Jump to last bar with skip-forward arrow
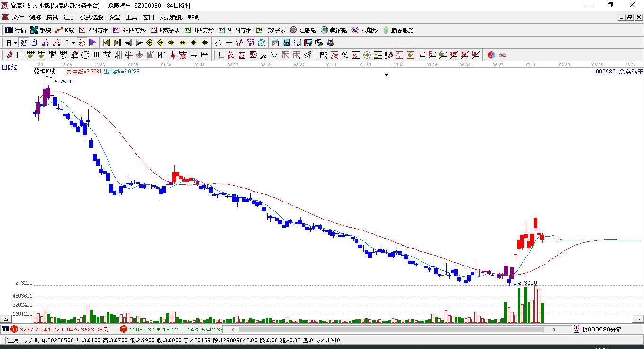The height and width of the screenshot is (349, 644). point(117,43)
